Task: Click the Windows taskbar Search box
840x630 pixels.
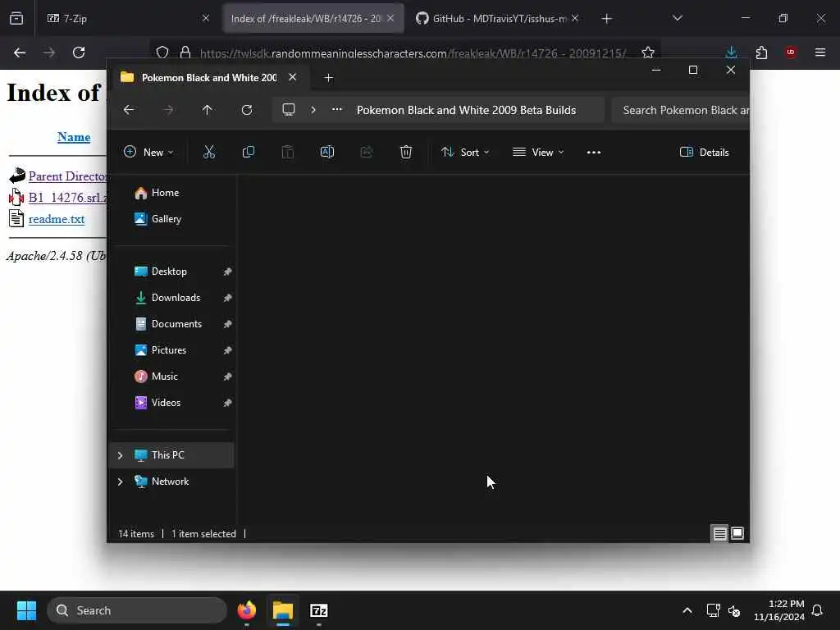Action: [137, 610]
